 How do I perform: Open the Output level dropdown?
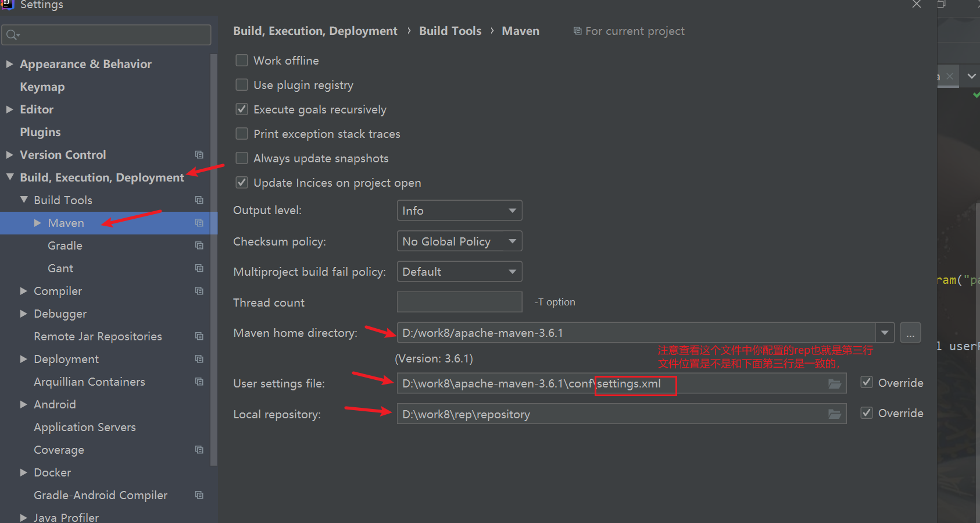tap(459, 211)
